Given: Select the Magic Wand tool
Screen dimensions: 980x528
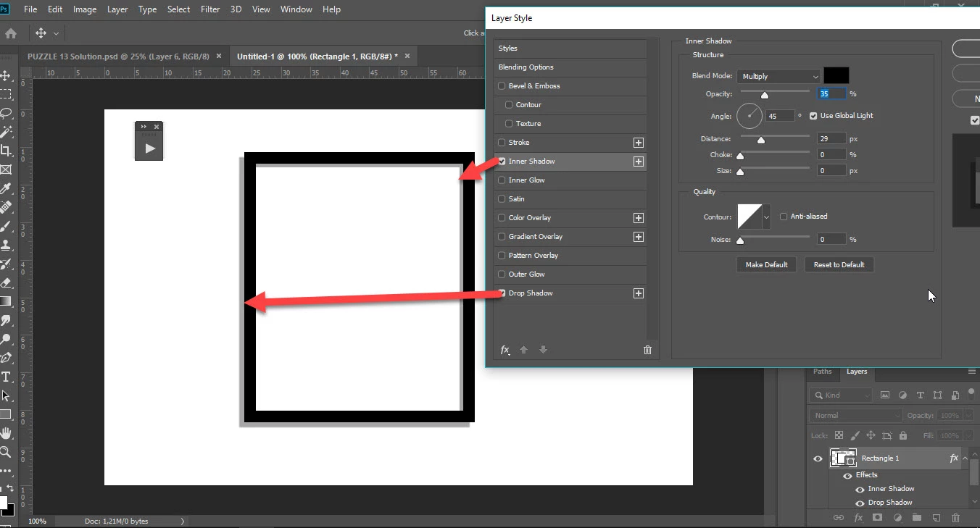Looking at the screenshot, I should [5, 132].
